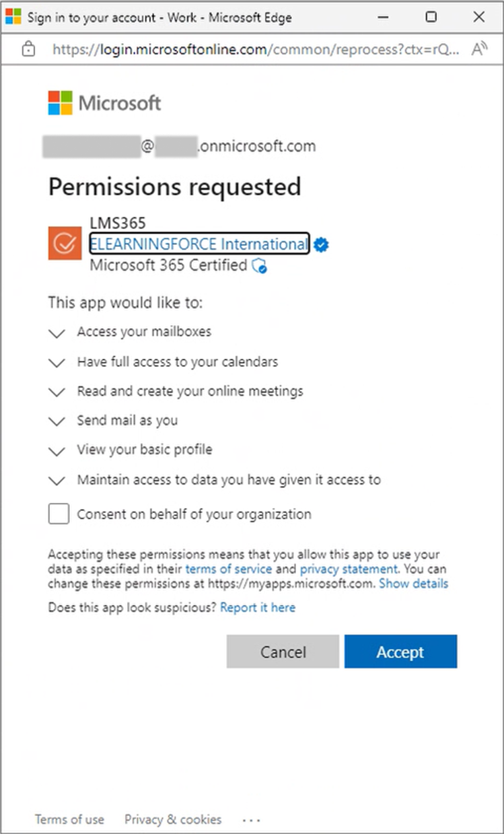Image resolution: width=504 pixels, height=834 pixels.
Task: Expand Have full access to your calendars
Action: [x=57, y=362]
